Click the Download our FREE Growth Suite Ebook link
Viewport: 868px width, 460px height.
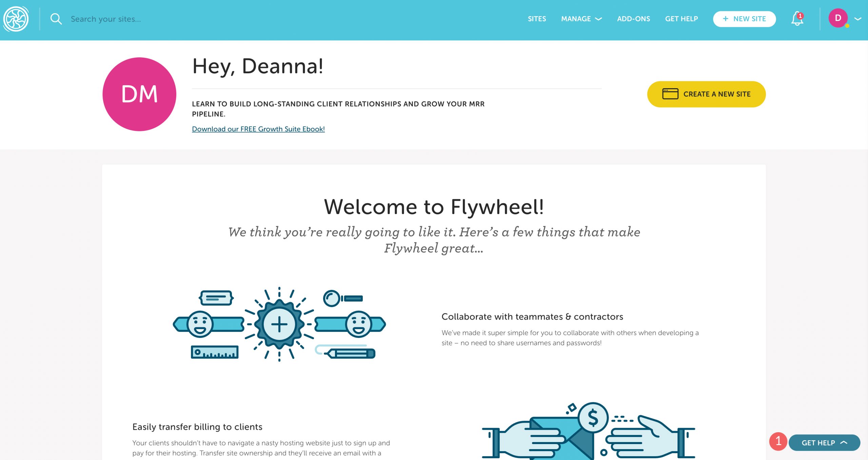[x=258, y=129]
